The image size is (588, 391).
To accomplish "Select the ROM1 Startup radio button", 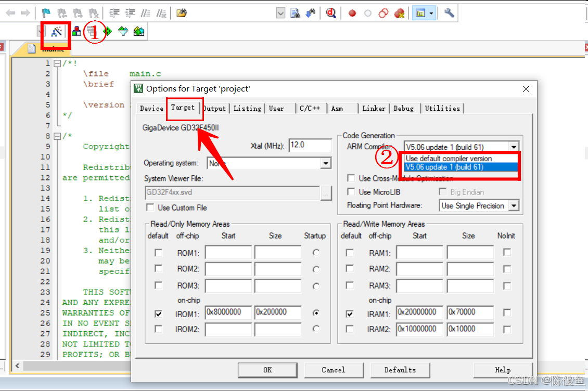I will [316, 253].
